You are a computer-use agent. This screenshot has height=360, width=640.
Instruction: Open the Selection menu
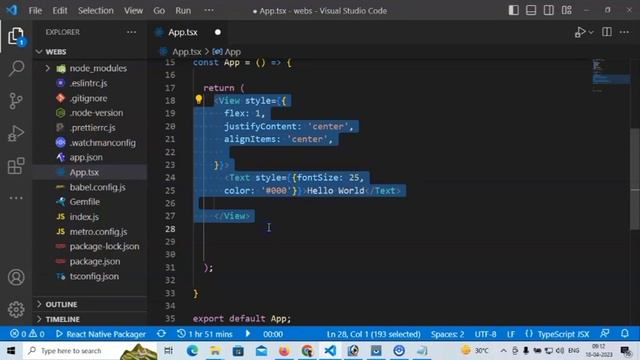[96, 11]
